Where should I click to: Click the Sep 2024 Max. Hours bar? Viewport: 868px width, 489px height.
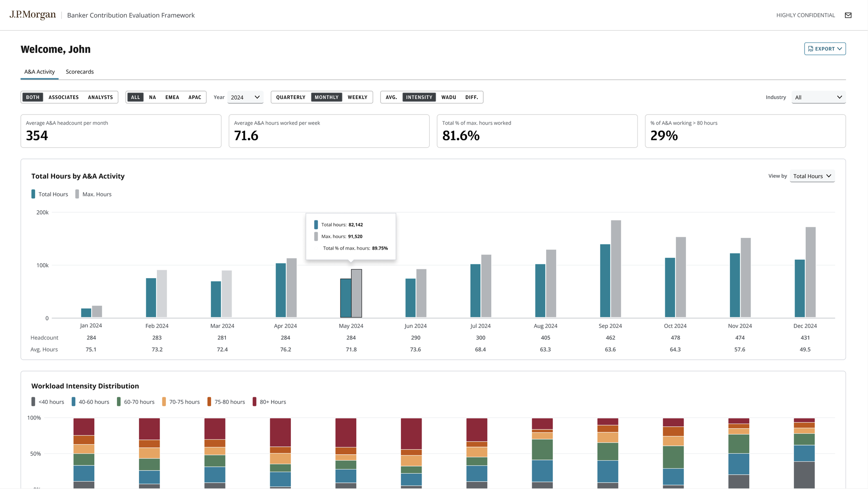(x=616, y=269)
